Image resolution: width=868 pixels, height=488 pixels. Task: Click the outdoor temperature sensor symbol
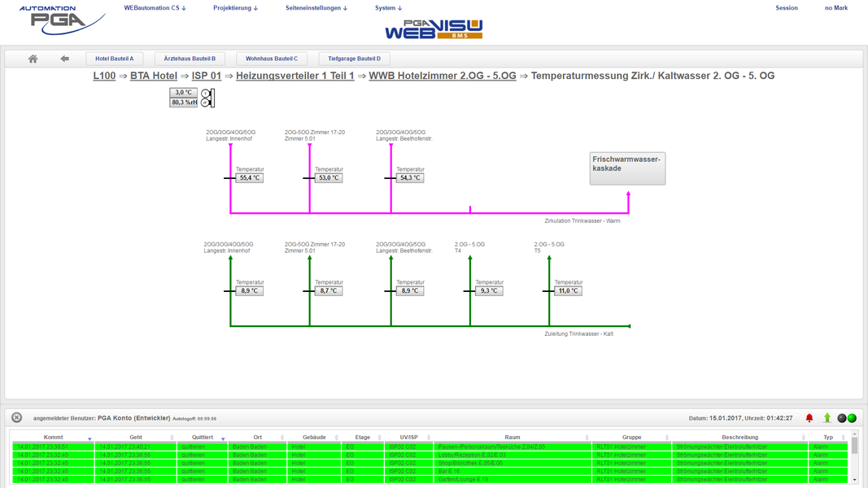(x=207, y=98)
